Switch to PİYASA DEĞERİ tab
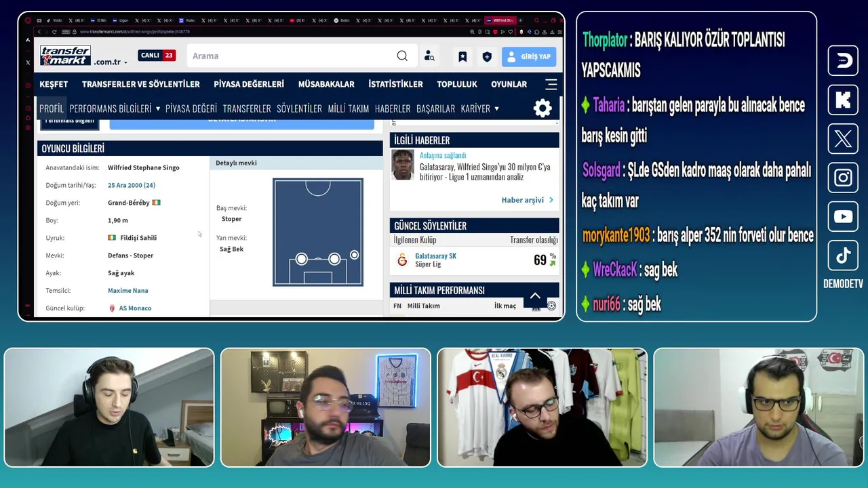Screen dimensions: 868x488 click(x=191, y=108)
